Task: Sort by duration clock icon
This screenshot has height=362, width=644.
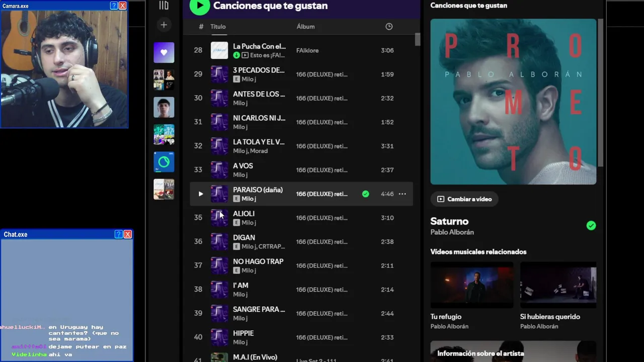Action: coord(389,27)
